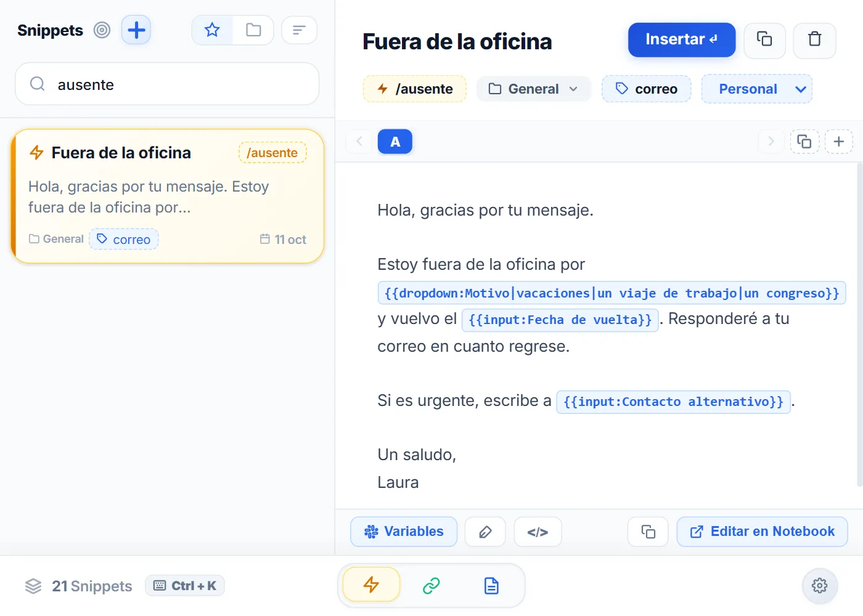Click the 'Fuera de la oficina' header title
The width and height of the screenshot is (863, 616).
pyautogui.click(x=457, y=41)
